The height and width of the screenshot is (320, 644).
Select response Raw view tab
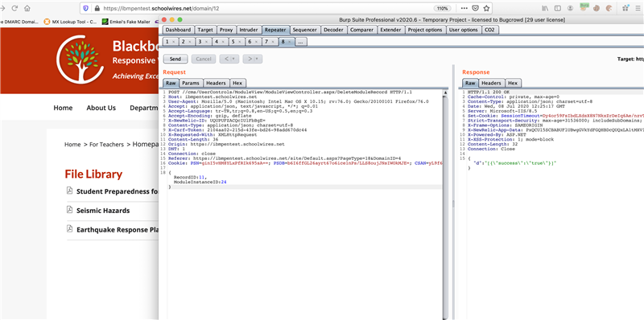471,83
